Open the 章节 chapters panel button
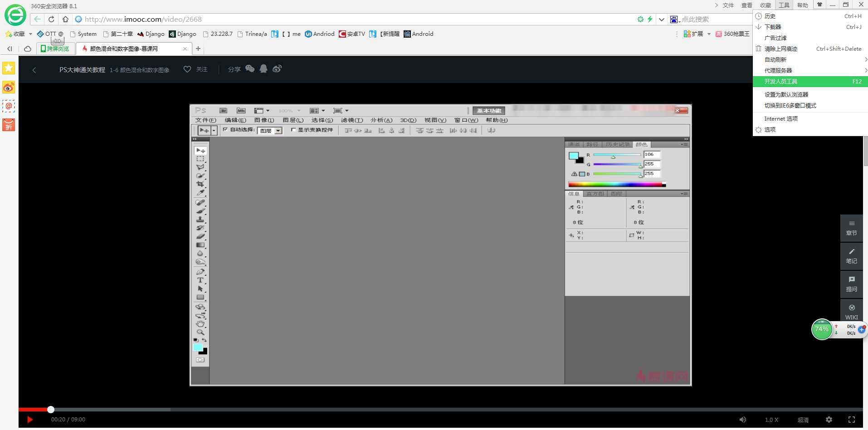Image resolution: width=868 pixels, height=430 pixels. 852,228
